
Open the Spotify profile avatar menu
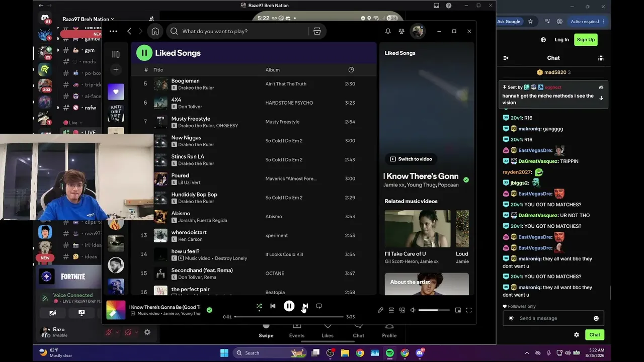coord(418,31)
